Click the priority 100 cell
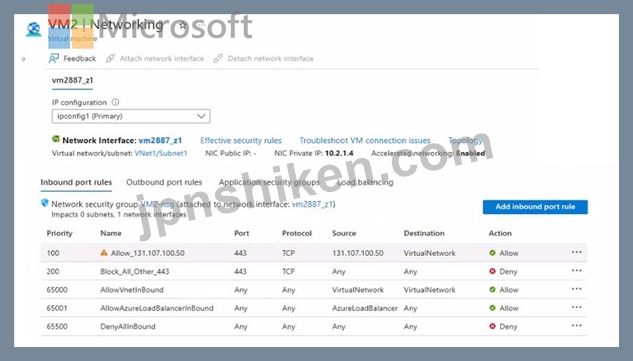Image resolution: width=633 pixels, height=361 pixels. 53,253
